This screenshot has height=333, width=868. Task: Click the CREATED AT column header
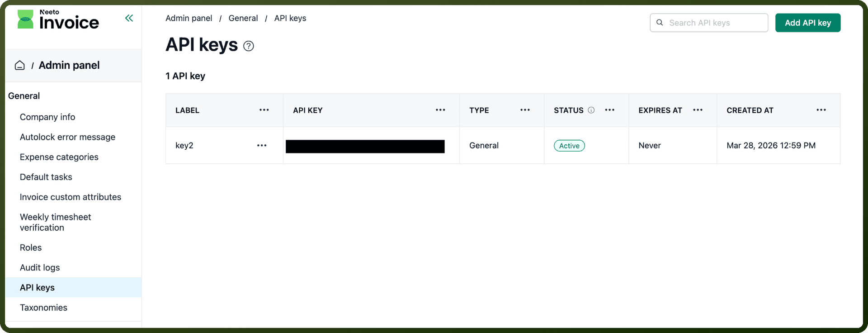point(750,110)
